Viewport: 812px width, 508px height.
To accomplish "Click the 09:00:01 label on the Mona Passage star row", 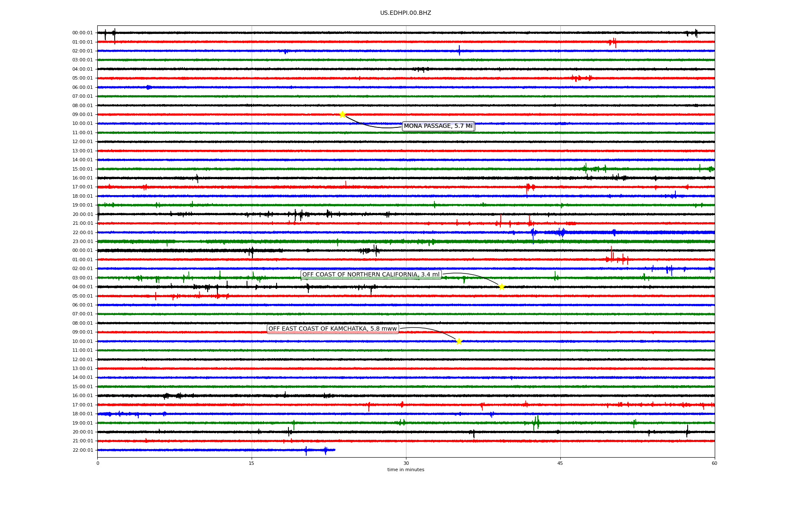I will click(x=82, y=115).
